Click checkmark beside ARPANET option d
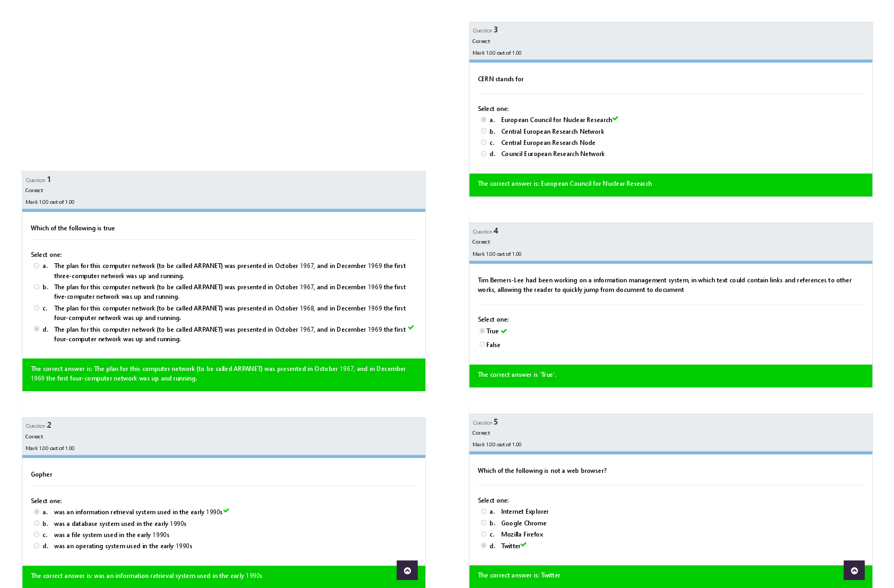The image size is (894, 588). (x=411, y=327)
